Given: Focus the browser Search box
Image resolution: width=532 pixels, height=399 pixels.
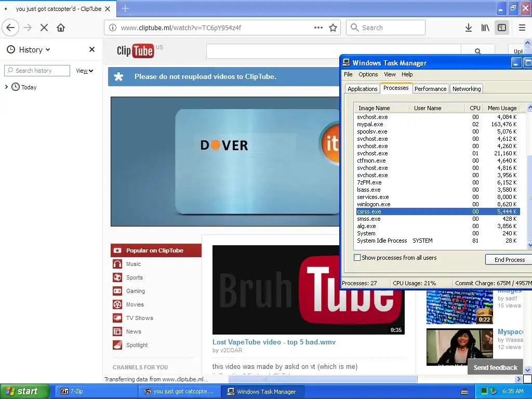Looking at the screenshot, I should coord(385,28).
